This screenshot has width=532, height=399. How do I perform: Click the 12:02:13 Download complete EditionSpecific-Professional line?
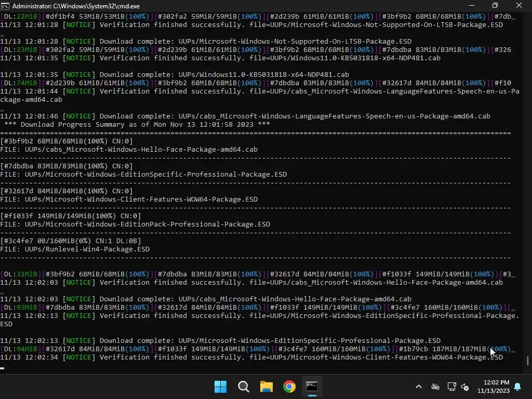pos(220,341)
